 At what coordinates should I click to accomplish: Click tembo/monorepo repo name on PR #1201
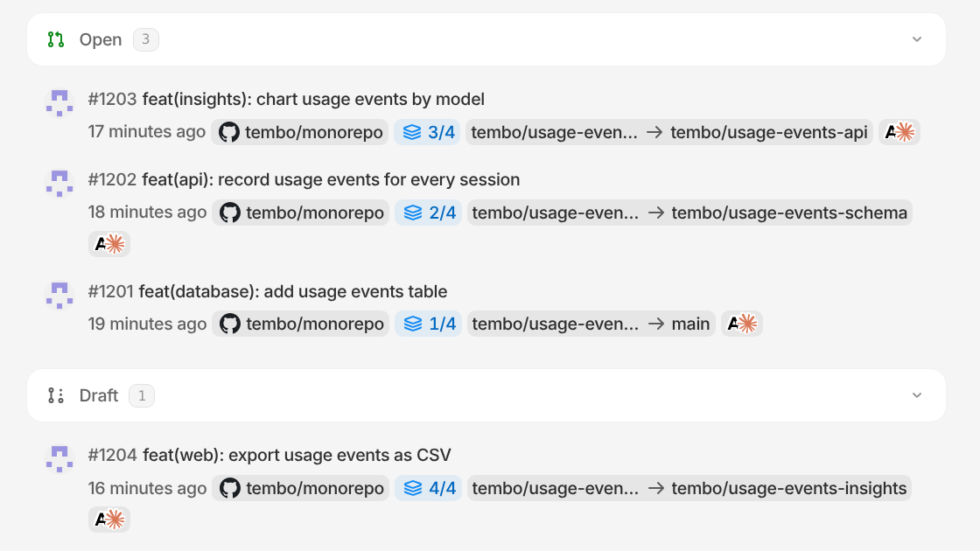tap(315, 324)
